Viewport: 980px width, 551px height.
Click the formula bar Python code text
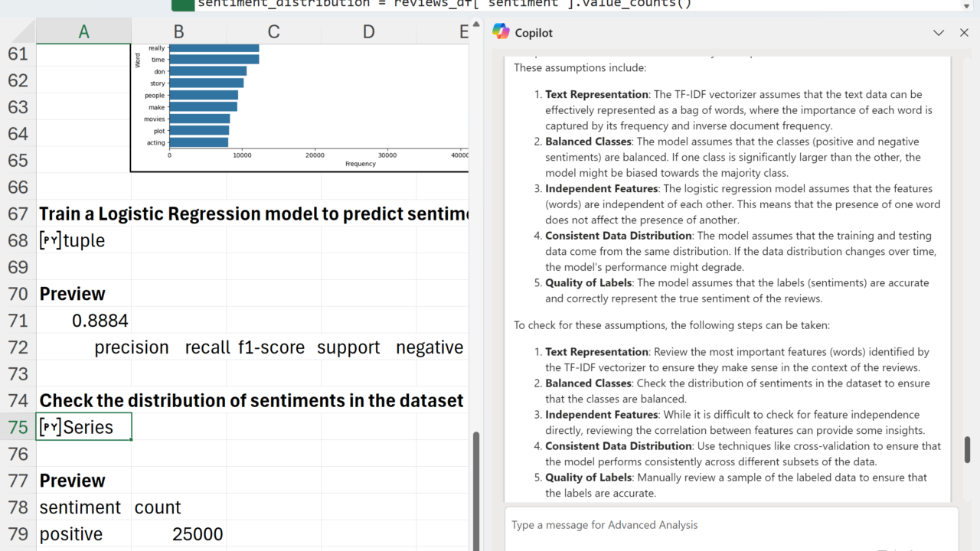tap(444, 4)
